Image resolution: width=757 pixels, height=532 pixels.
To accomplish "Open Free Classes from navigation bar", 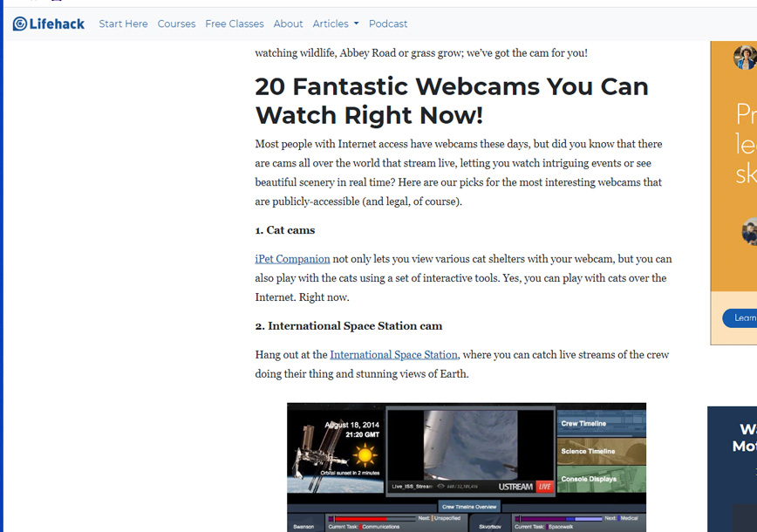I will (x=234, y=24).
